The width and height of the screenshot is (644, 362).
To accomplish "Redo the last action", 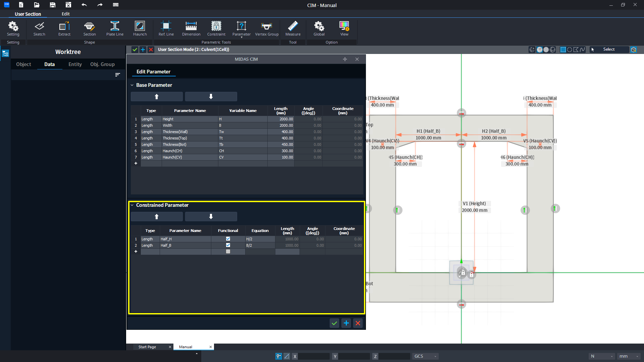I will click(100, 5).
